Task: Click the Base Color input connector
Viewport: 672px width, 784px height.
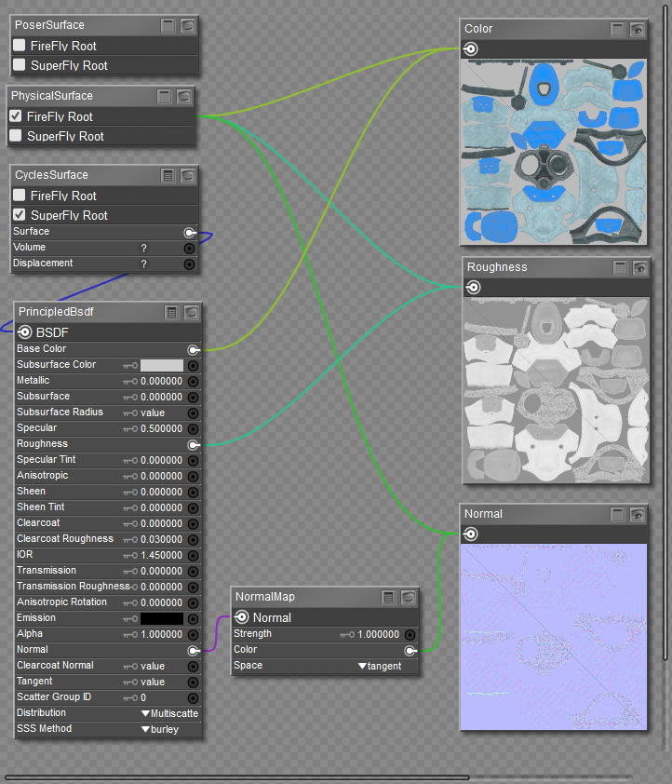Action: tap(193, 349)
